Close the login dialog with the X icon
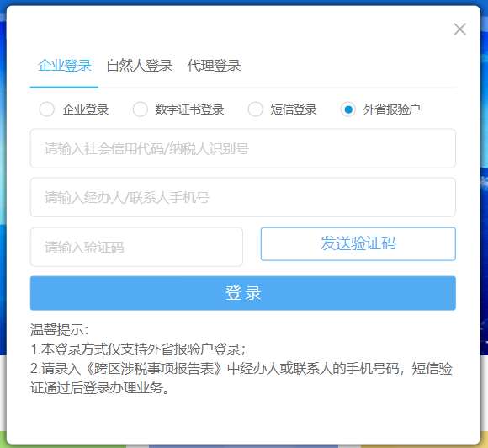 click(x=459, y=29)
